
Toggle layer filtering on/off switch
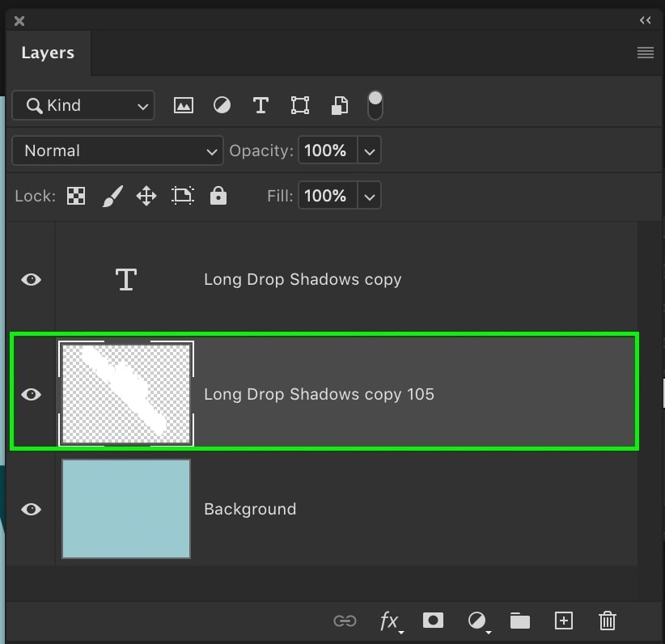375,105
